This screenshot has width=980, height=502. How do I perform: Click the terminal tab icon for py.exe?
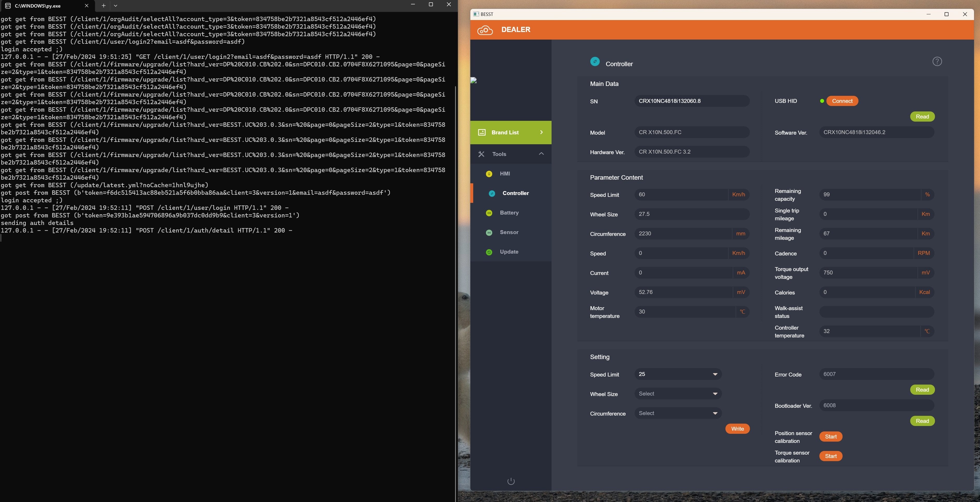(x=8, y=6)
